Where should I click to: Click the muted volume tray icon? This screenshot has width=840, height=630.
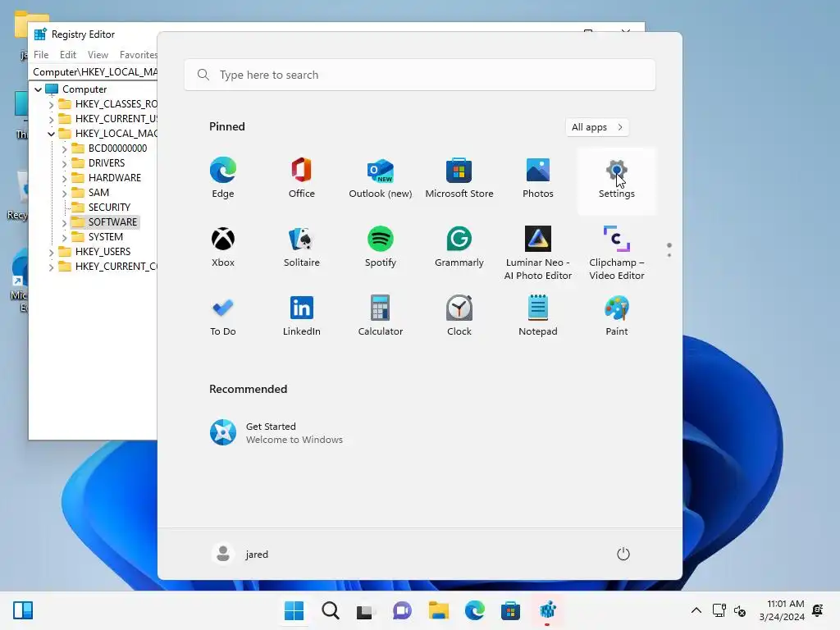740,610
